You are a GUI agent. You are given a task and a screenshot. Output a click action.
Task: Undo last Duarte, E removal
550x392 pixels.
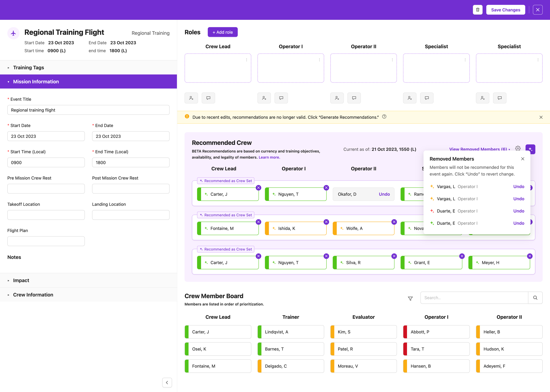click(x=519, y=223)
